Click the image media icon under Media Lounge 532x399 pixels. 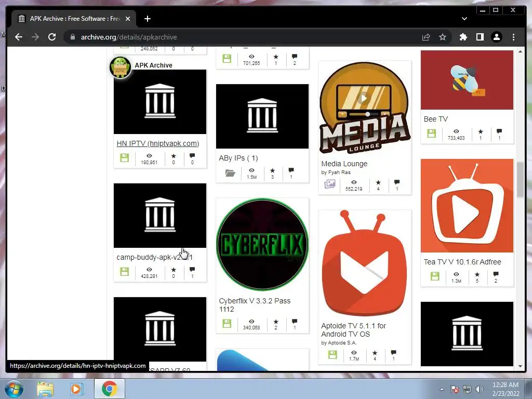click(x=330, y=184)
